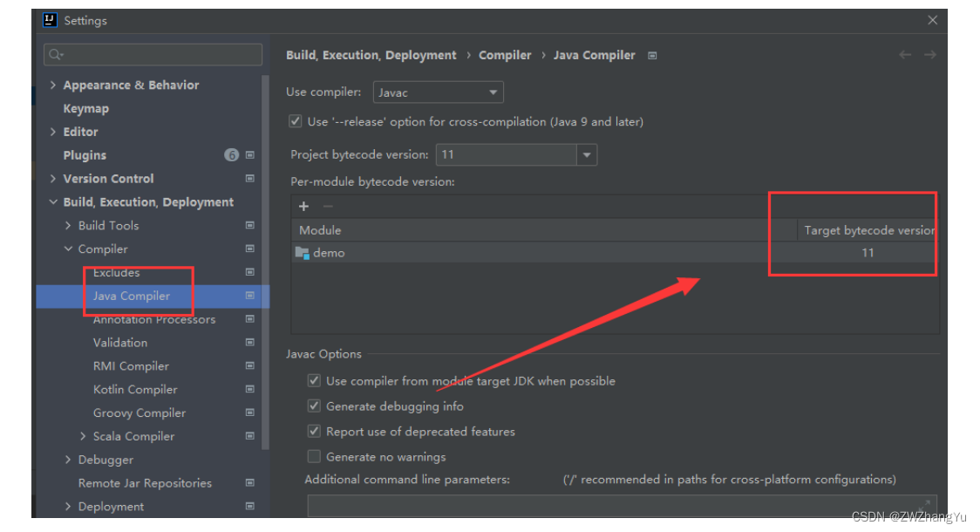
Task: Click project-scope icon beside Deployment
Action: pyautogui.click(x=250, y=507)
